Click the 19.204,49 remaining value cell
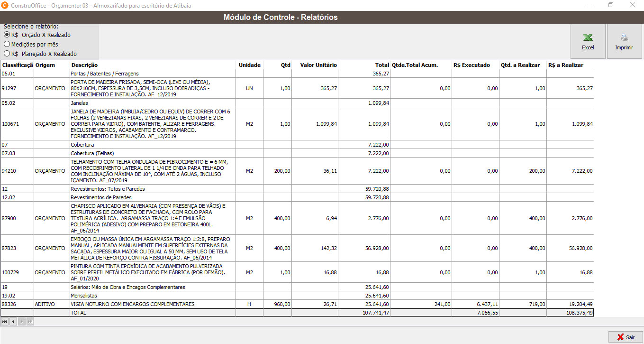Screen dimensions: 644x344 (x=570, y=304)
